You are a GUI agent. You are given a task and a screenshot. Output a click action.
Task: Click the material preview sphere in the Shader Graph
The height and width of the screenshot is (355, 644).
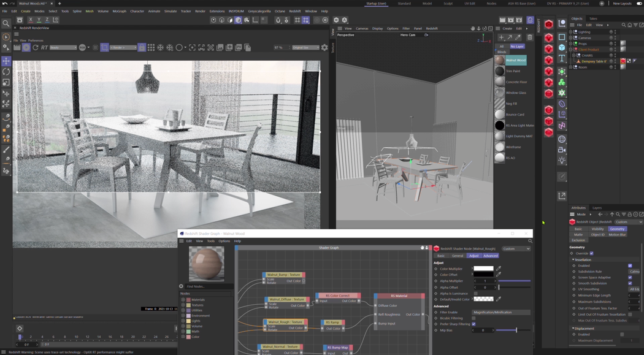click(x=207, y=264)
